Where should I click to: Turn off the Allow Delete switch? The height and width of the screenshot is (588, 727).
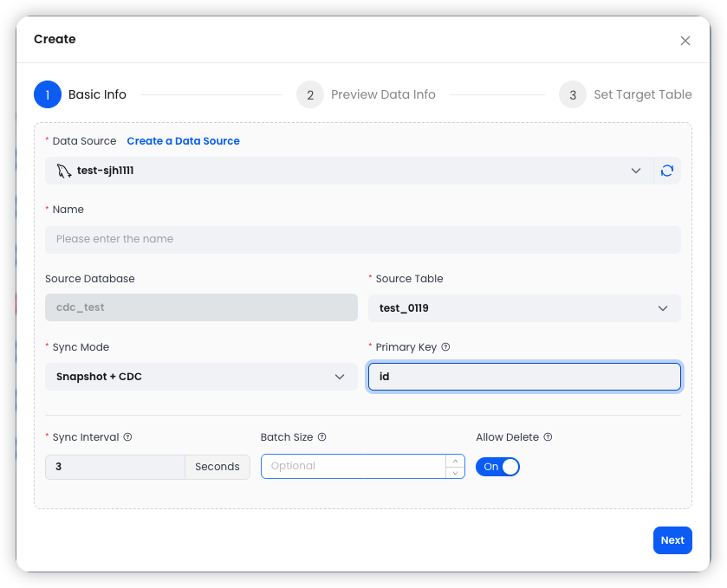pos(497,466)
